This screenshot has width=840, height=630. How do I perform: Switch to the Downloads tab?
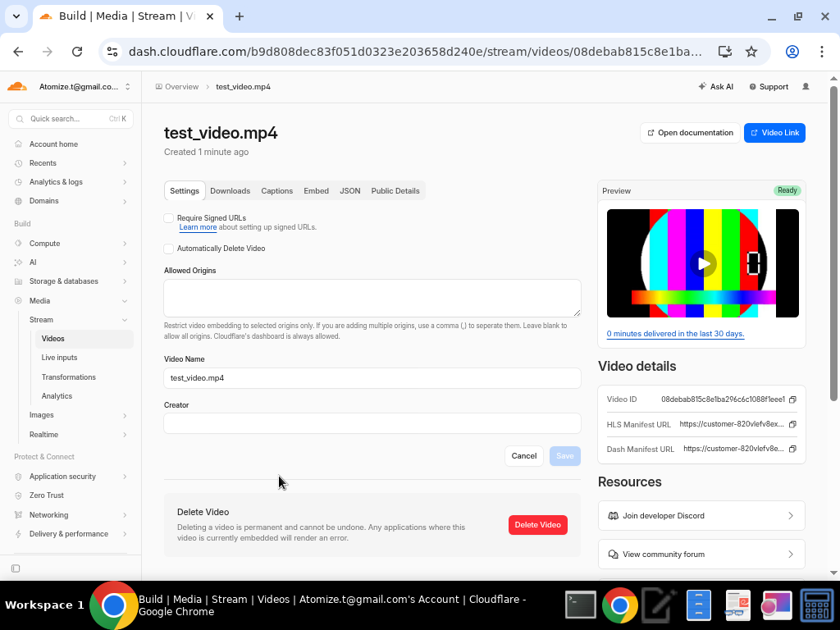coord(230,190)
